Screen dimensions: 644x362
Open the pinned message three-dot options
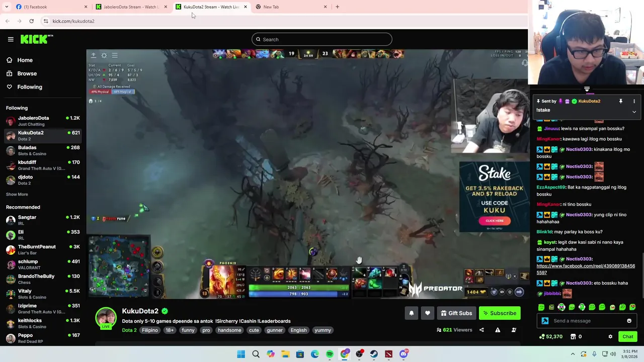(634, 101)
